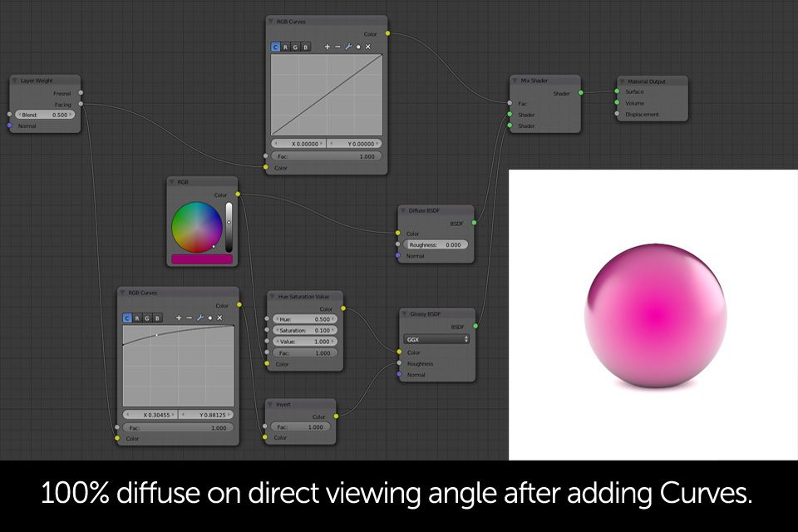Click Hue Saturation Value Color output socket
Screen dimensions: 798x532
click(x=343, y=308)
